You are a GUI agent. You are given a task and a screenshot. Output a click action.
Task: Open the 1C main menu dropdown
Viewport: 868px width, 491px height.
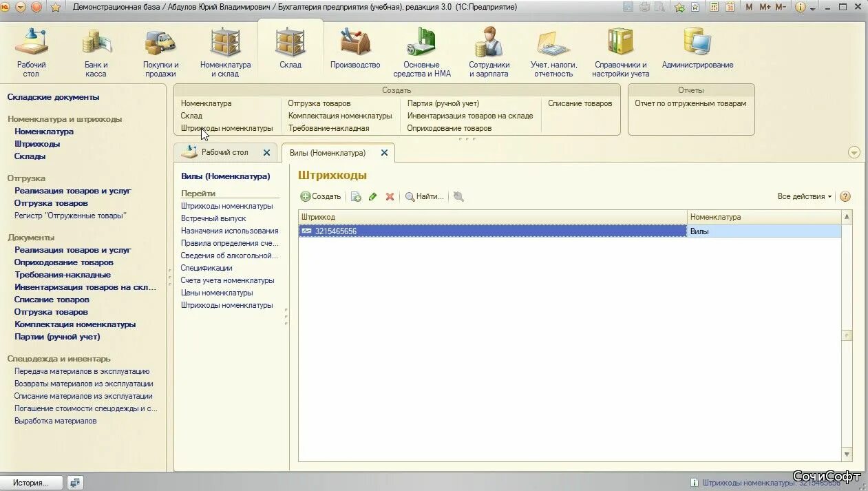20,7
